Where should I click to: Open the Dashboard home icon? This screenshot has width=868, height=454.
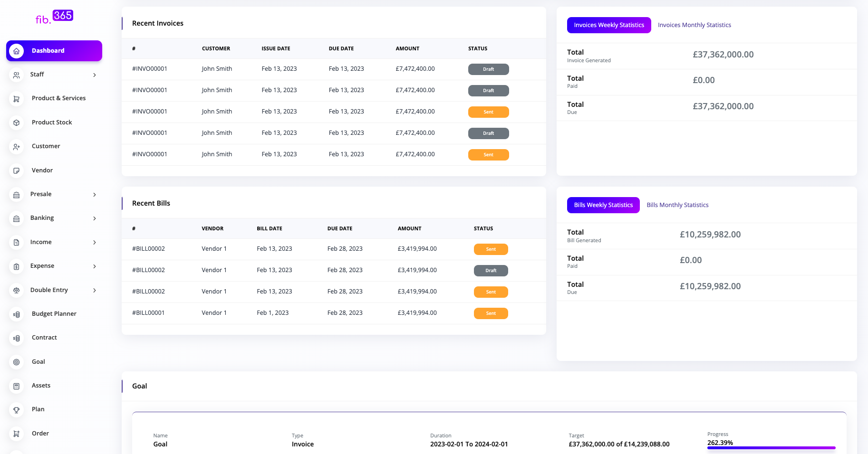17,51
